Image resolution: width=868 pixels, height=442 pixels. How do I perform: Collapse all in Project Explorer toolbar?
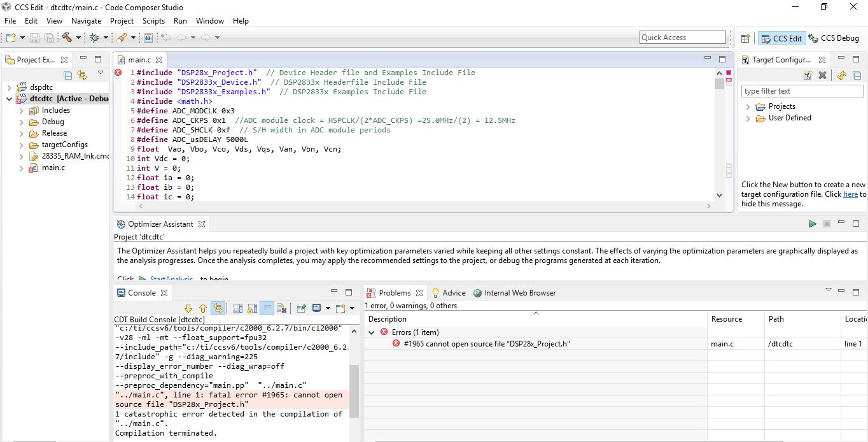(68, 75)
